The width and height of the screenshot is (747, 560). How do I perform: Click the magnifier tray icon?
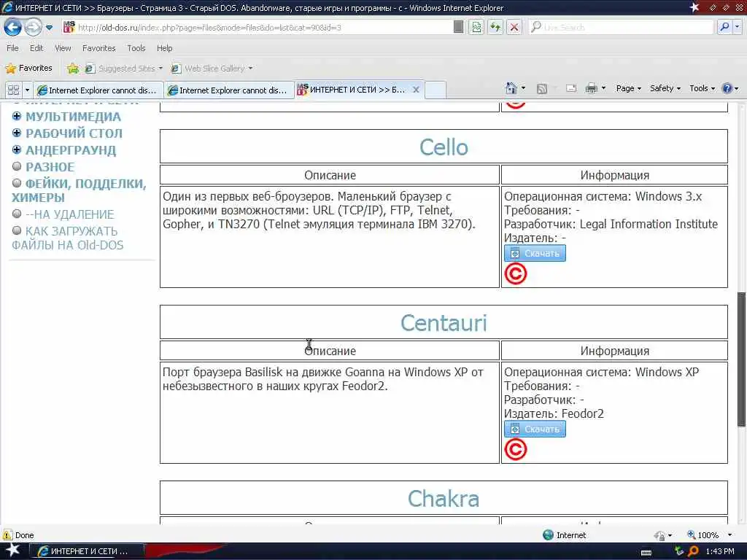(x=693, y=551)
